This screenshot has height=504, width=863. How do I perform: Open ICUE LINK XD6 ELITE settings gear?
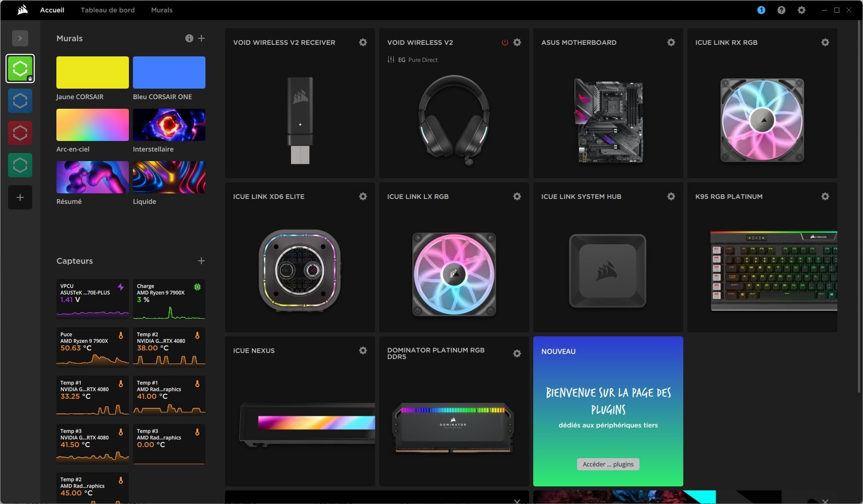click(x=363, y=196)
